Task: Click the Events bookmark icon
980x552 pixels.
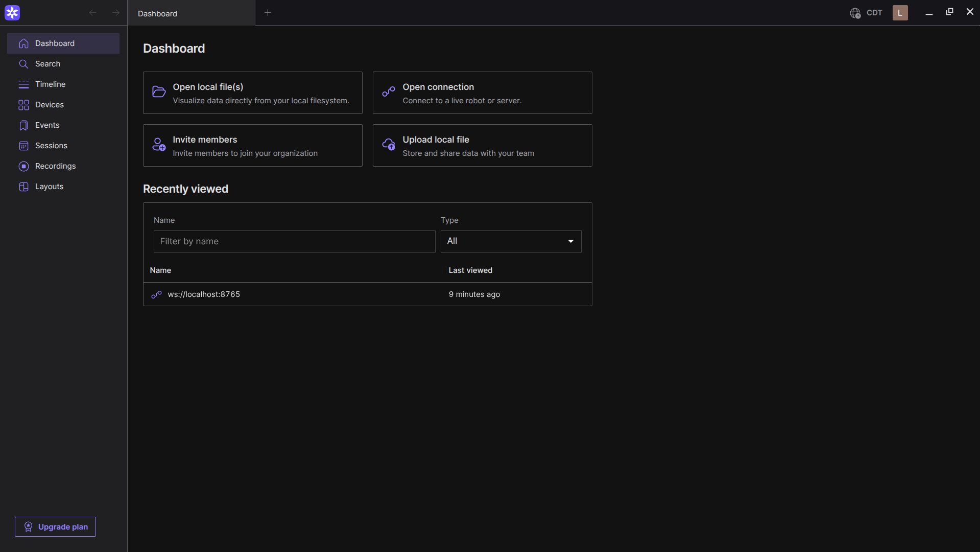Action: point(23,125)
